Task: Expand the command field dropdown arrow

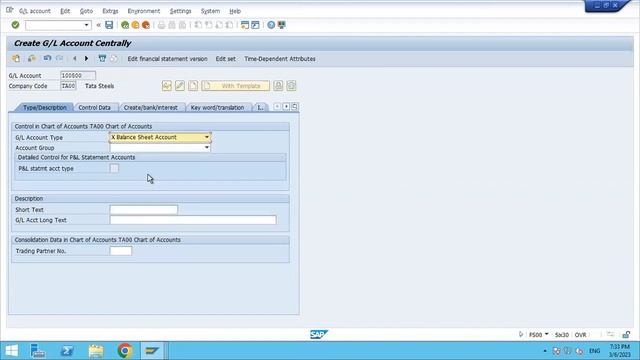Action: pos(87,25)
